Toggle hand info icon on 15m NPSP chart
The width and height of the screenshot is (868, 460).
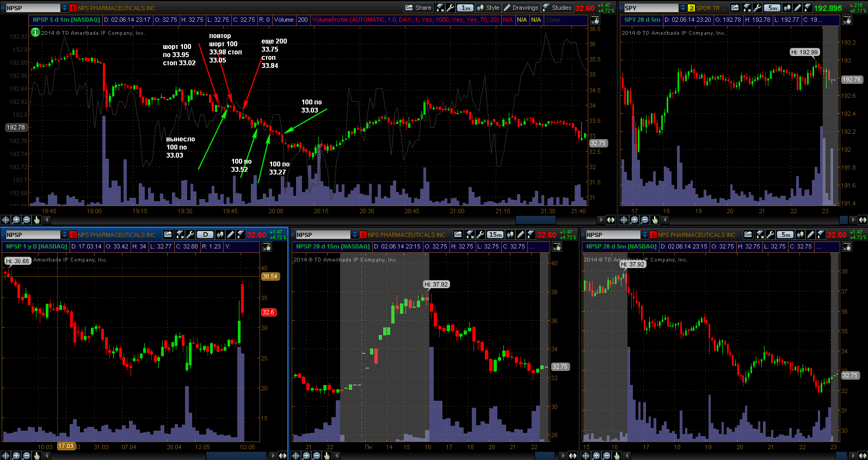[x=557, y=247]
